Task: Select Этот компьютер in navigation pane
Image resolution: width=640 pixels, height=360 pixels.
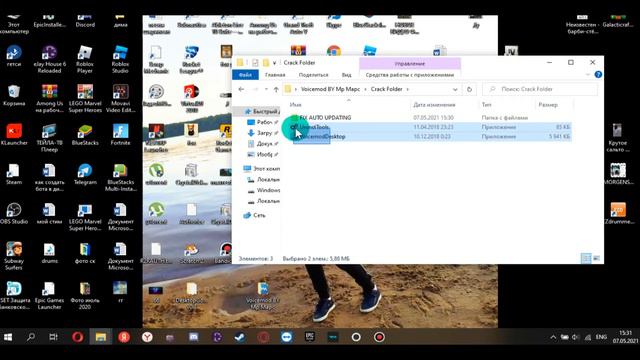Action: [x=262, y=169]
